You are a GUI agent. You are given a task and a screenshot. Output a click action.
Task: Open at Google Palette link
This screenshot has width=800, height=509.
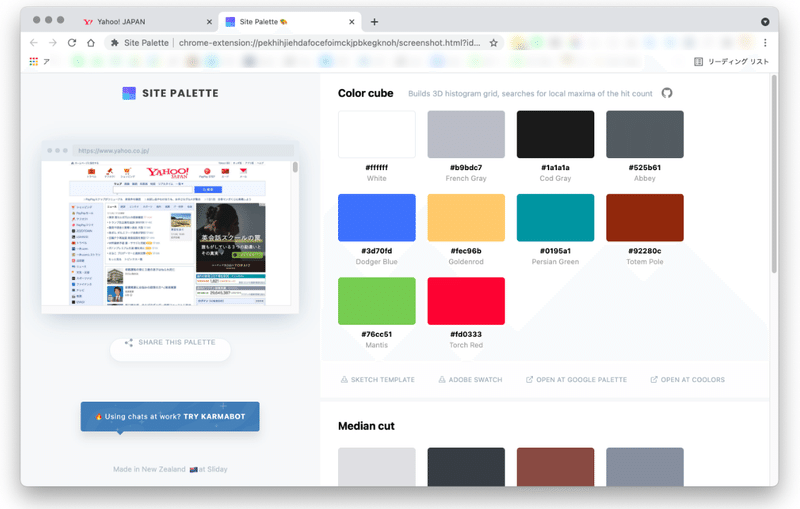coord(577,379)
